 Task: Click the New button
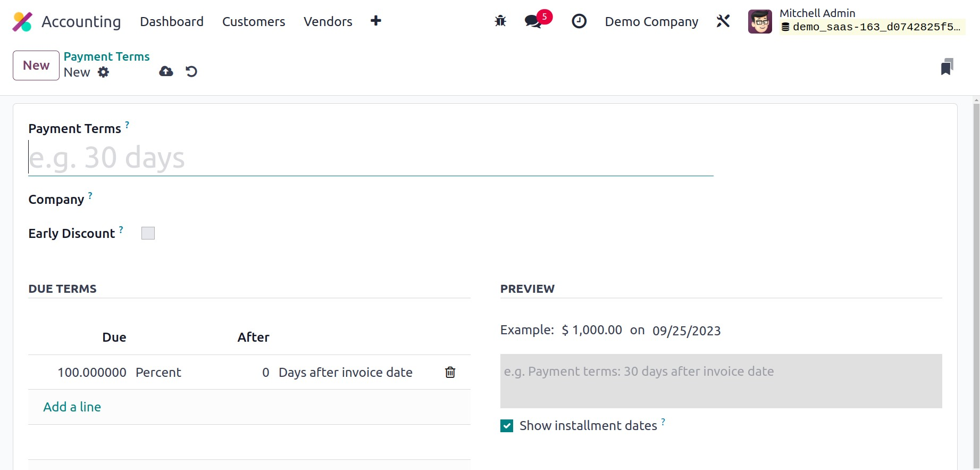(36, 65)
